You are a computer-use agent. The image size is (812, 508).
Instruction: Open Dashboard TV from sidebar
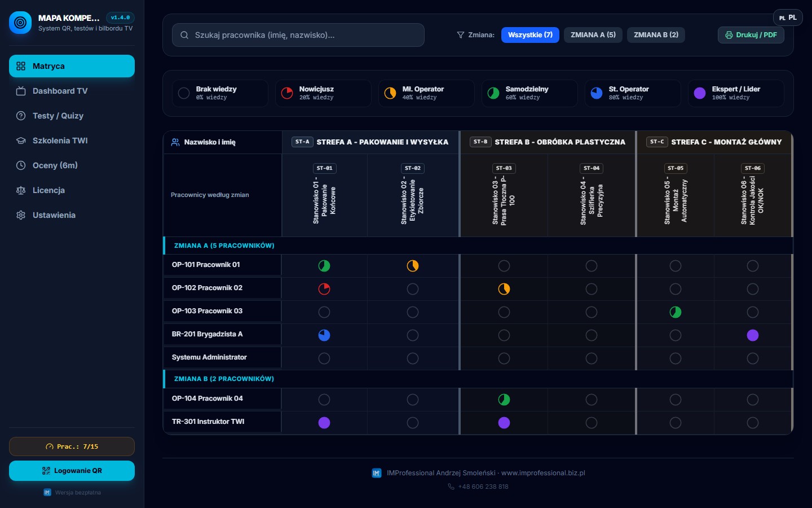pyautogui.click(x=72, y=91)
